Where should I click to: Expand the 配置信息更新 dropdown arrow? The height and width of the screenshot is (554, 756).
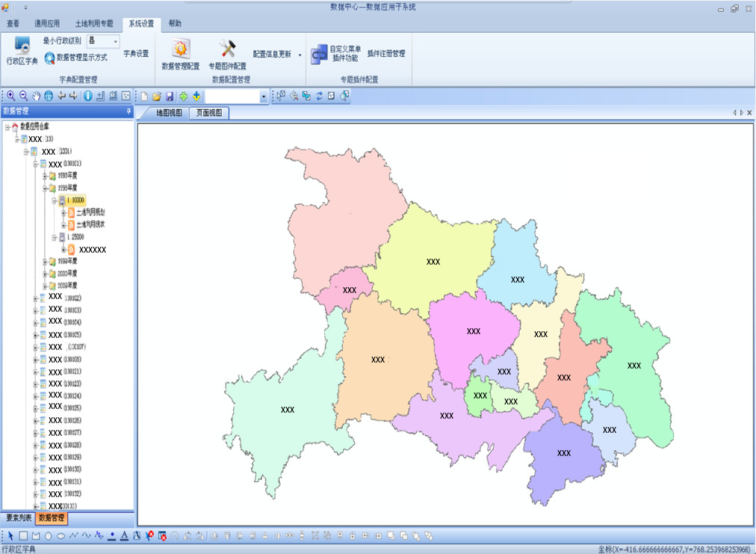pos(300,55)
